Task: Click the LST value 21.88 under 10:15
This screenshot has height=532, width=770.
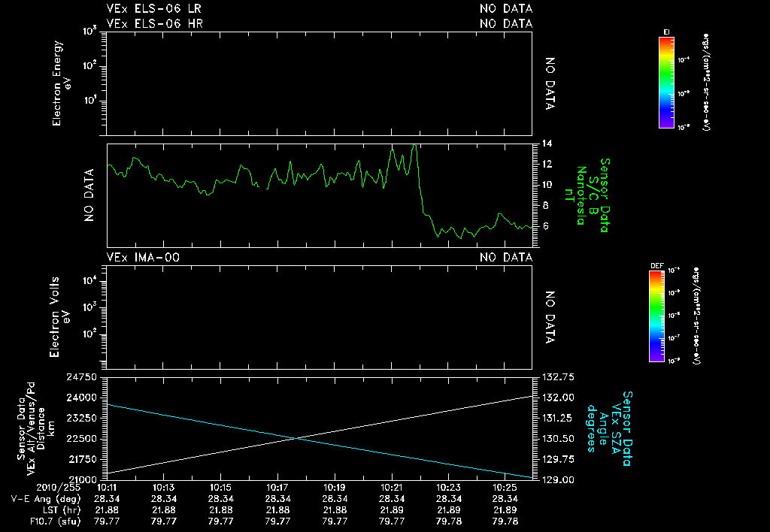Action: click(220, 510)
